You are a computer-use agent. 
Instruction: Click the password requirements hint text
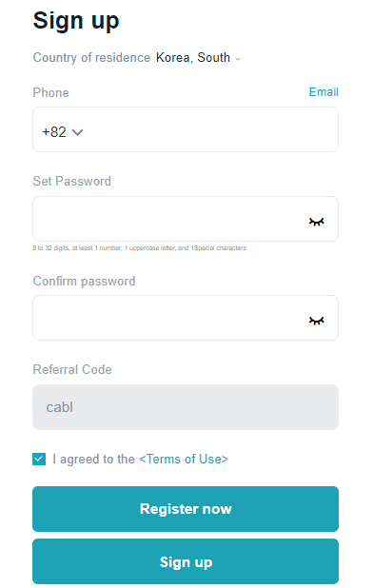(140, 248)
